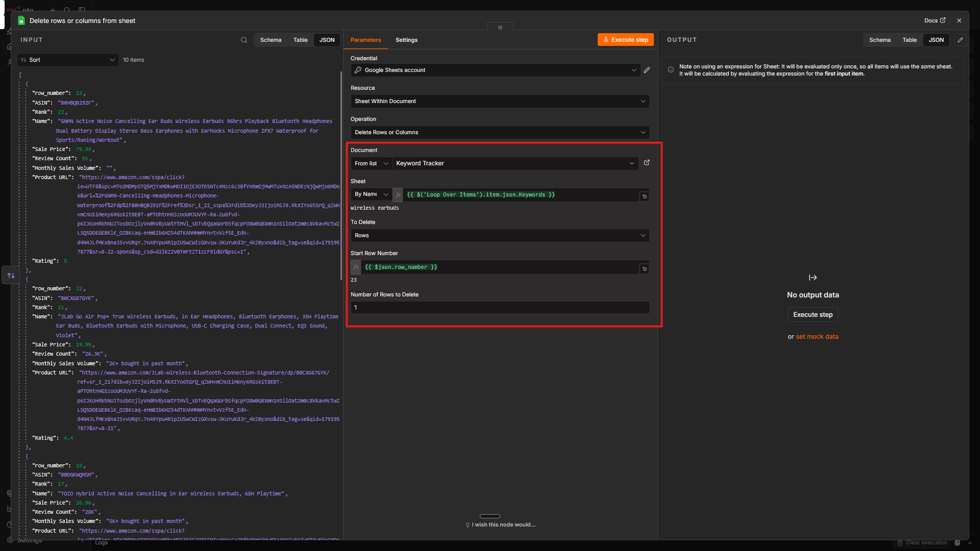Click the Input panel vertical scrollbar

pyautogui.click(x=341, y=176)
